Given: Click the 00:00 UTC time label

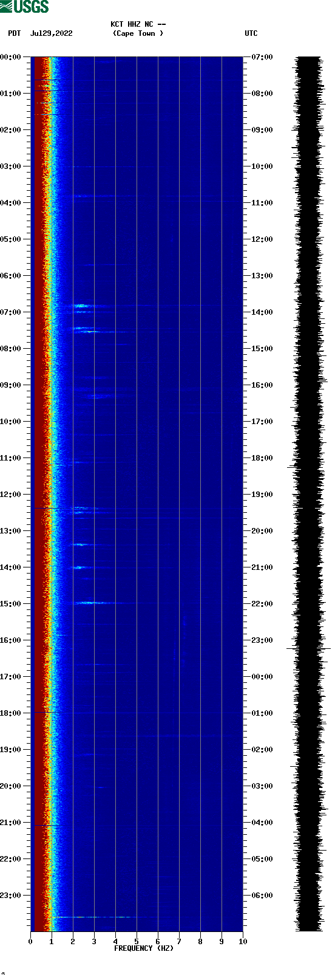Looking at the screenshot, I should click(x=262, y=677).
